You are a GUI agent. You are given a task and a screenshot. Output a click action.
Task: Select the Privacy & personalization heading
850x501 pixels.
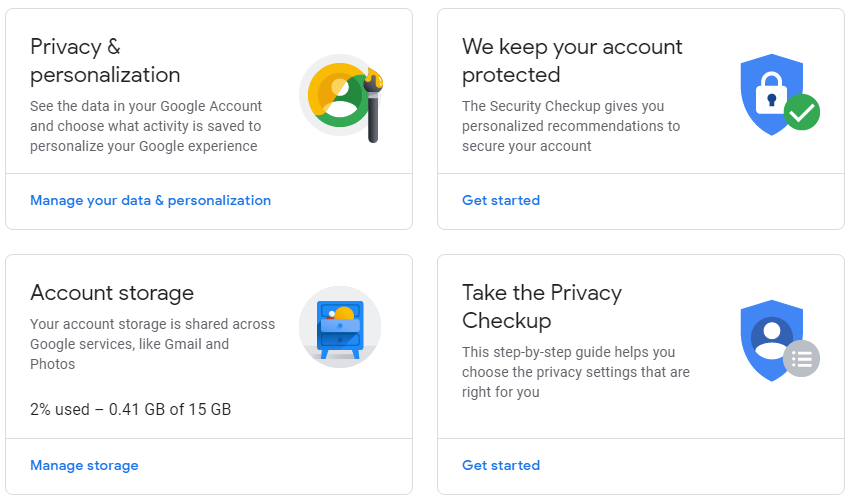click(x=105, y=61)
